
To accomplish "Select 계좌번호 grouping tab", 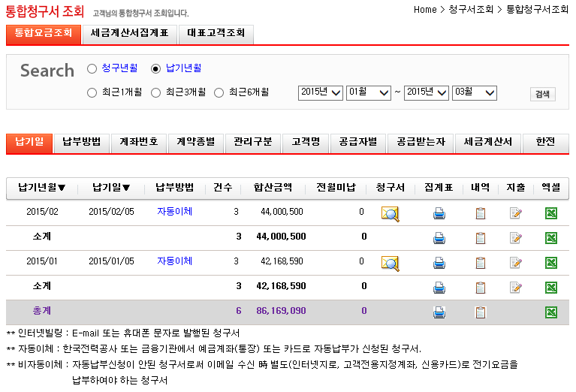I will click(x=139, y=143).
